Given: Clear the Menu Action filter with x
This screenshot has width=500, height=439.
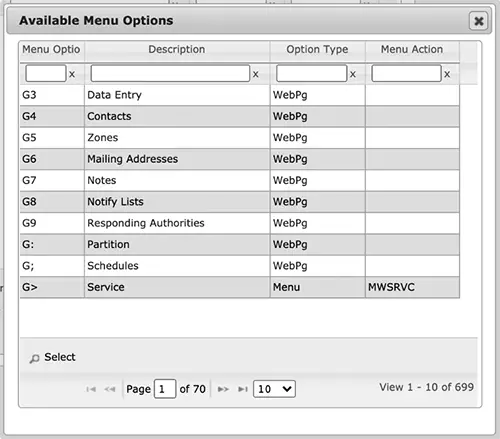Looking at the screenshot, I should pos(447,74).
